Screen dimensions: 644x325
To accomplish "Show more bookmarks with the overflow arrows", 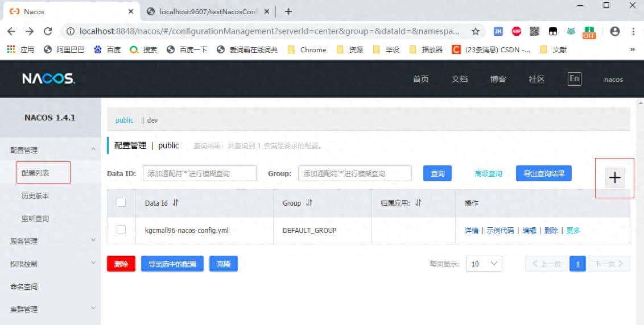I will pos(633,49).
